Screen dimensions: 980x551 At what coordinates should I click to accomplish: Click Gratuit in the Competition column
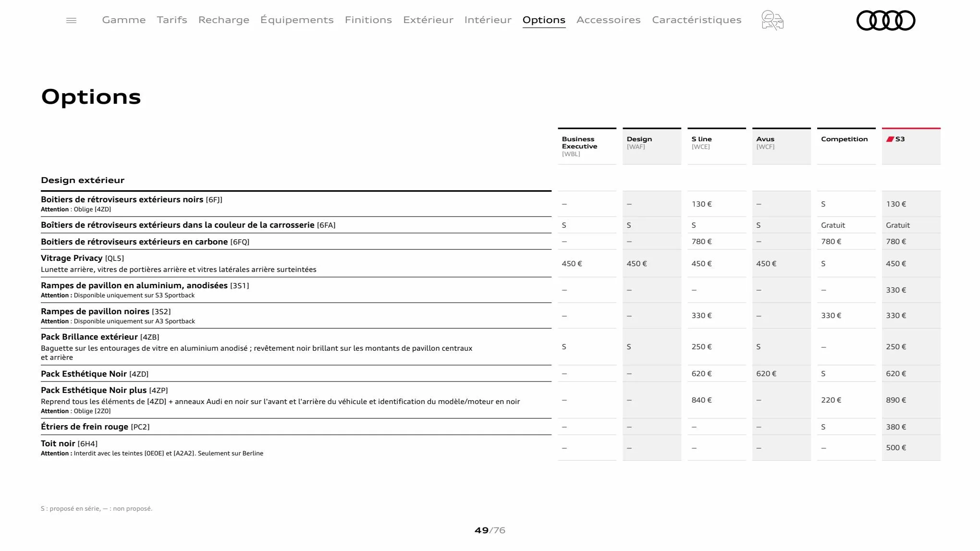[833, 225]
